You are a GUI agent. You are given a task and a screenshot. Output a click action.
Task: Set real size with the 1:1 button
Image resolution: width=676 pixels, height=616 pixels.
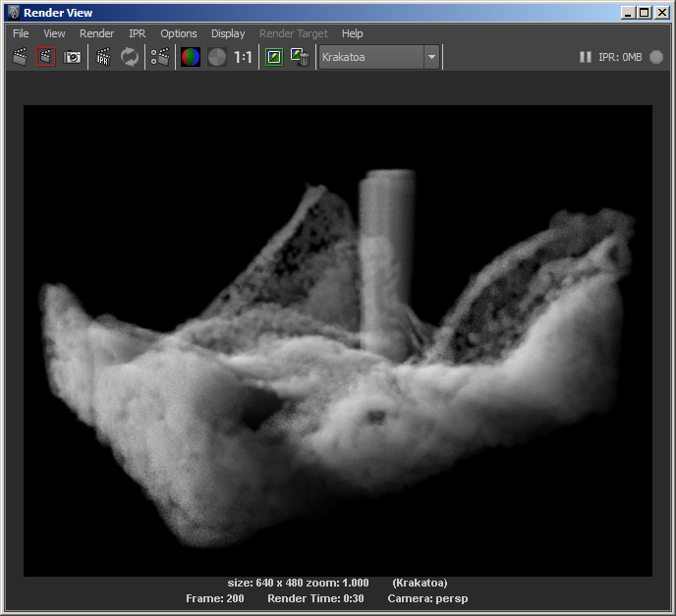click(243, 57)
